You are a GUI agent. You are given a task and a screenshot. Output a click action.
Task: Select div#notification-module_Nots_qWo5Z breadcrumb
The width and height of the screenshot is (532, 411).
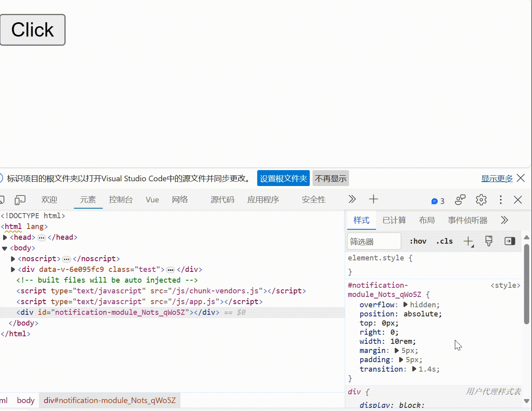[x=110, y=400]
